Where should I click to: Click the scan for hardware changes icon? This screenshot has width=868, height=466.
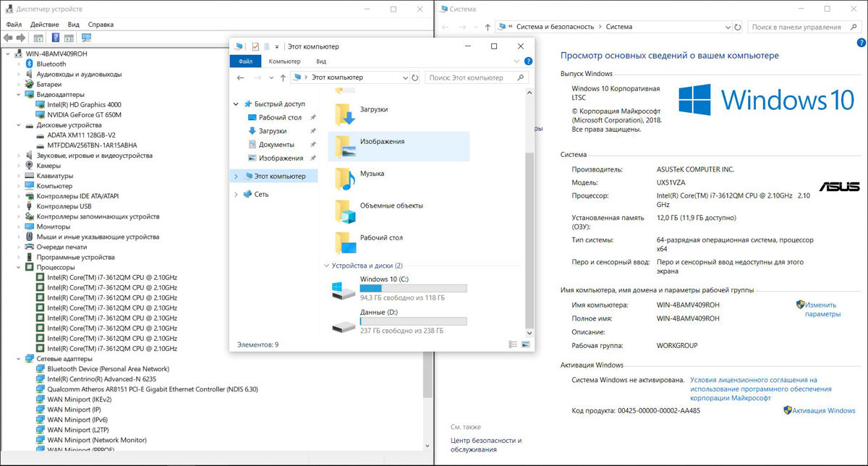(87, 38)
